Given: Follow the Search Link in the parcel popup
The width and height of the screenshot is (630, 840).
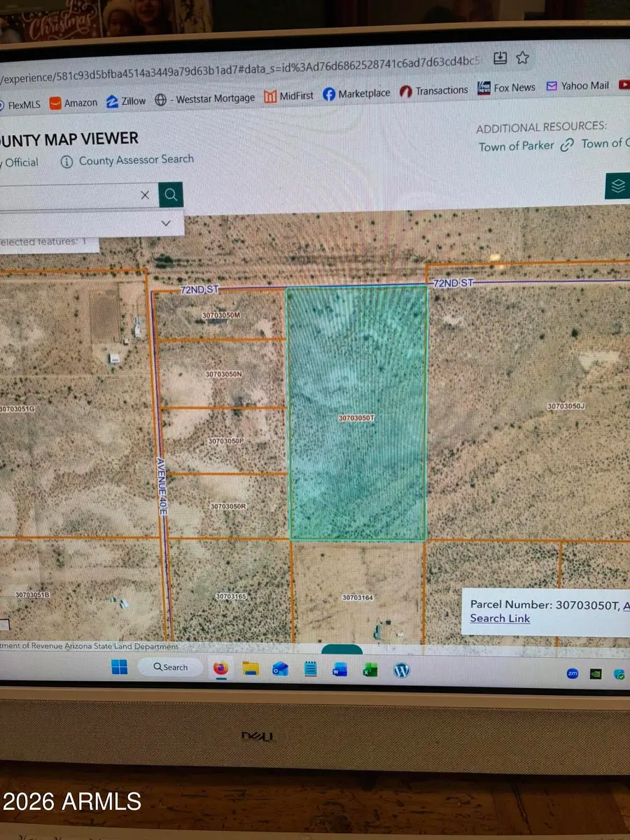Looking at the screenshot, I should pos(500,618).
